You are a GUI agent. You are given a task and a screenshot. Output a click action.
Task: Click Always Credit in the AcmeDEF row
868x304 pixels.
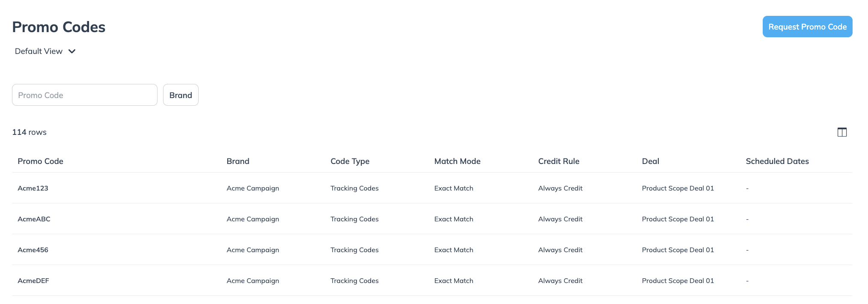560,281
